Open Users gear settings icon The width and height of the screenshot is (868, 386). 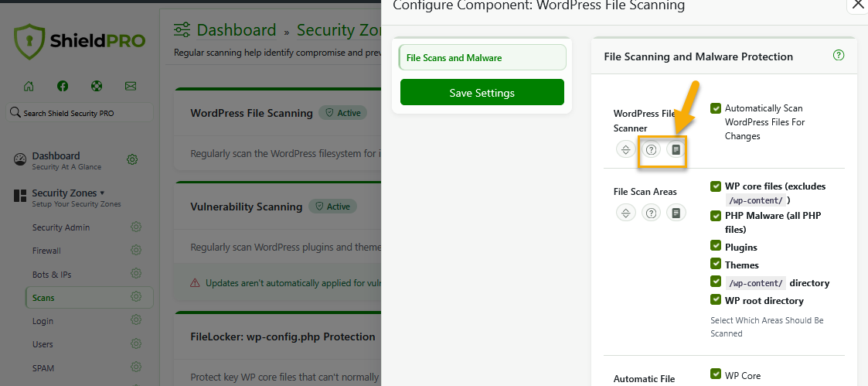[136, 343]
